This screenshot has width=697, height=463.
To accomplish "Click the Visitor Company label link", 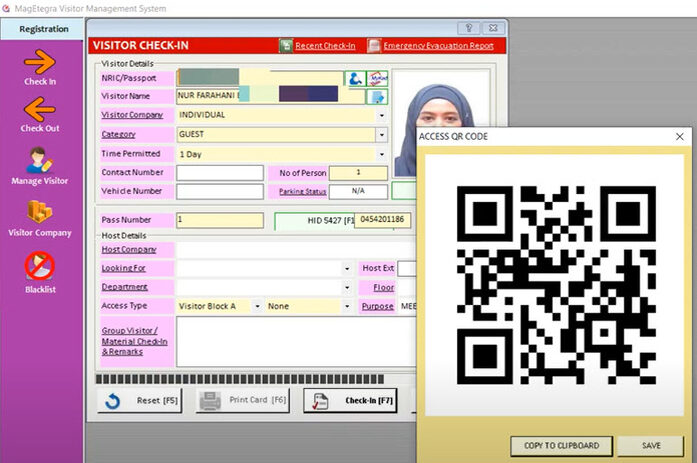I will click(x=132, y=115).
